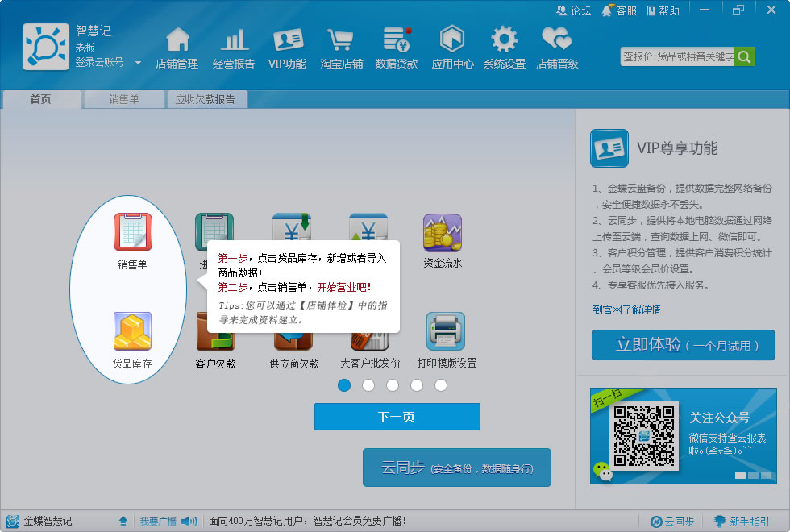Click the VIP尊享功能 heading
The image size is (790, 532).
677,148
